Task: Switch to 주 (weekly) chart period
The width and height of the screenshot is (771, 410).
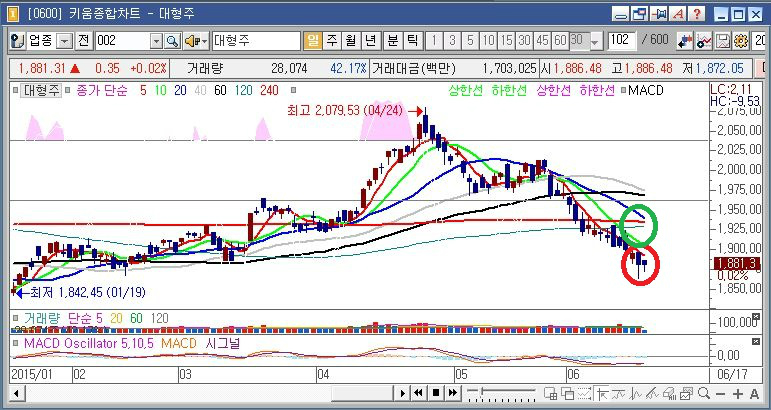Action: [331, 41]
